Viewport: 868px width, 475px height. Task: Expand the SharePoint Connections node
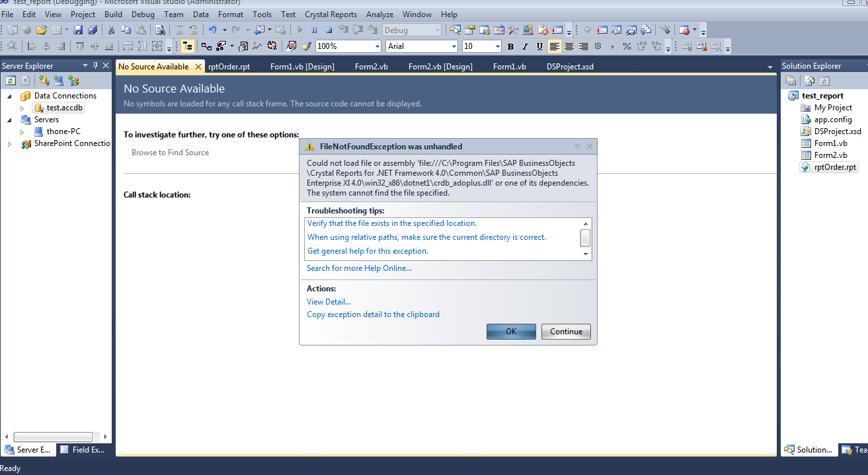pos(10,143)
